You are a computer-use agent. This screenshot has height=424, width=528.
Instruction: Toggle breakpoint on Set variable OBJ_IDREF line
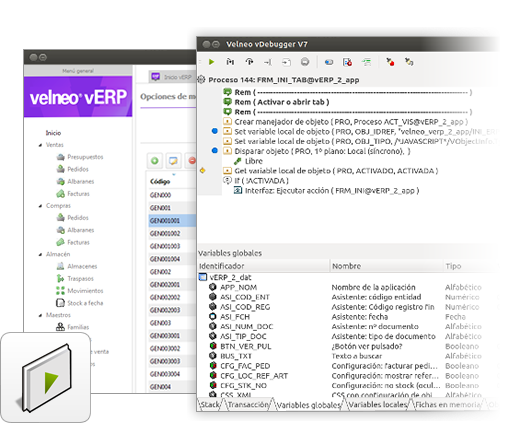tap(214, 131)
